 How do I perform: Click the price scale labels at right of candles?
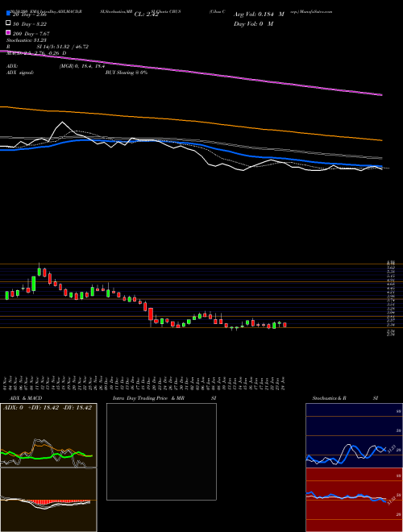point(391,298)
